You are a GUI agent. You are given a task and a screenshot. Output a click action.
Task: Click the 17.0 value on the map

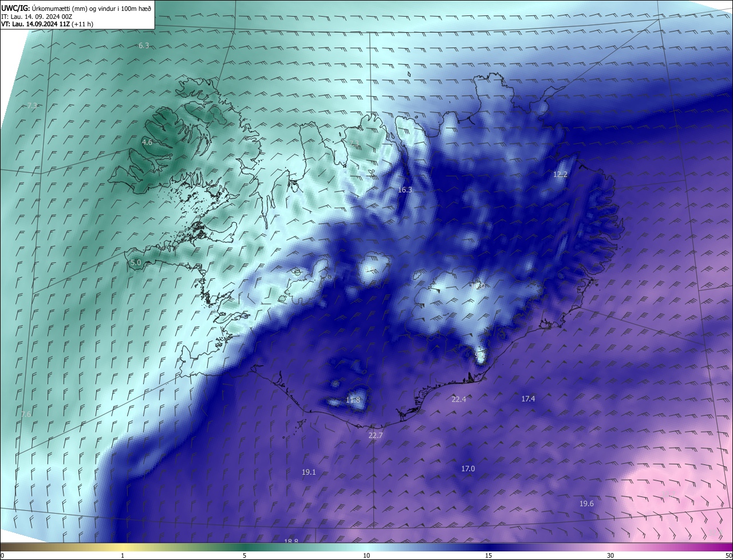[468, 468]
